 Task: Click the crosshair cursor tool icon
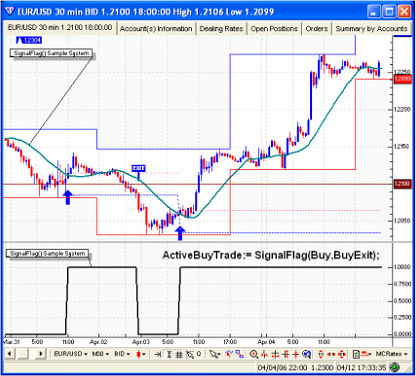tap(189, 354)
